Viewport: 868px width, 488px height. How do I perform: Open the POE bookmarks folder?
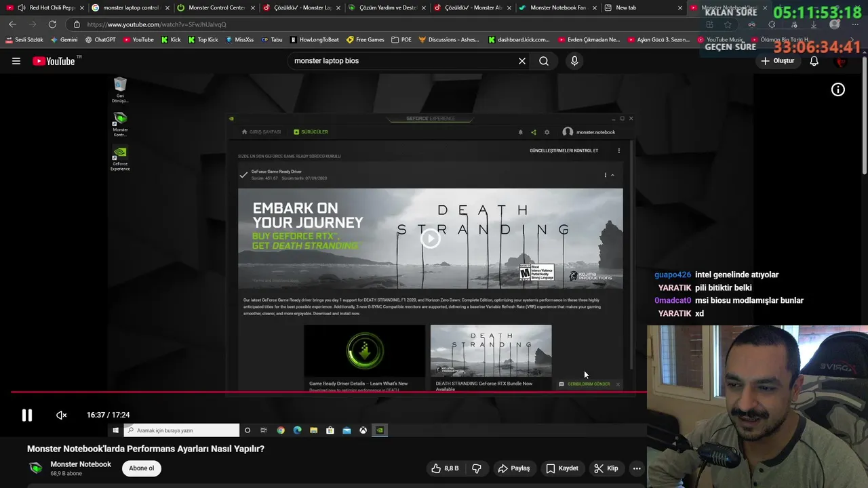(401, 40)
